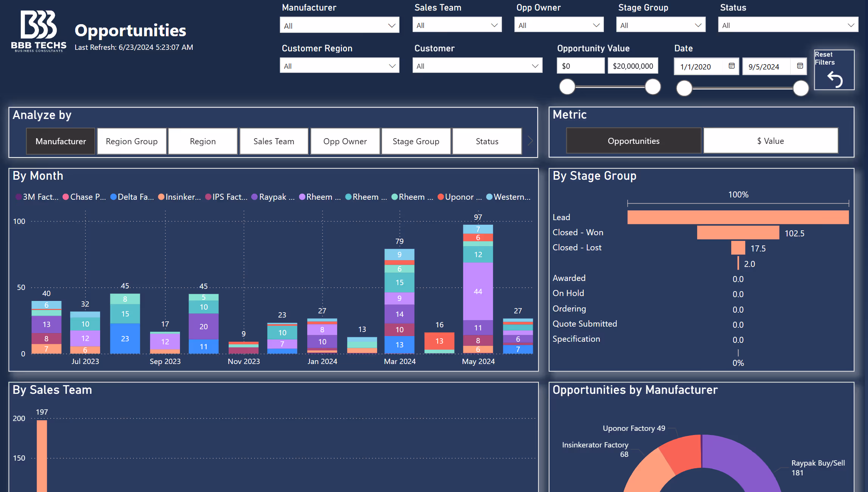Switch the metric to $ Value

pyautogui.click(x=771, y=141)
